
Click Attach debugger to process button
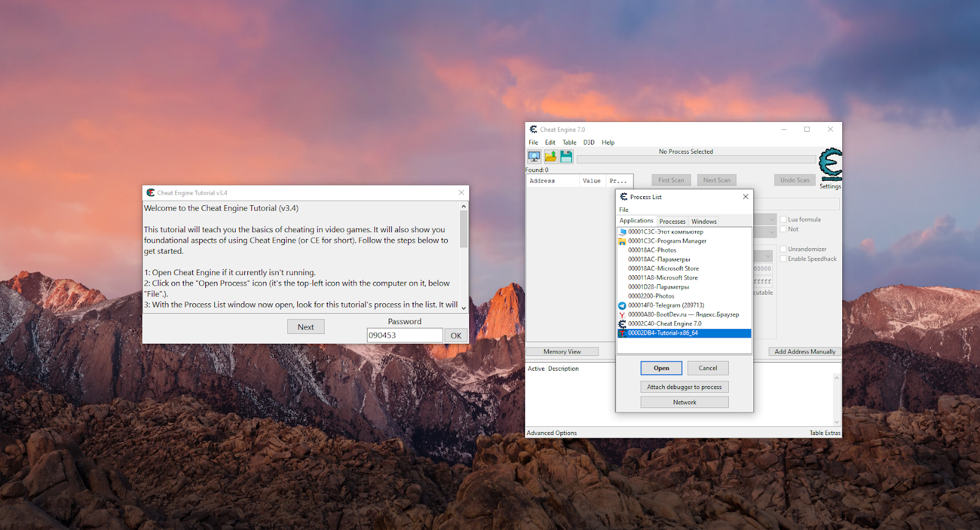(685, 387)
